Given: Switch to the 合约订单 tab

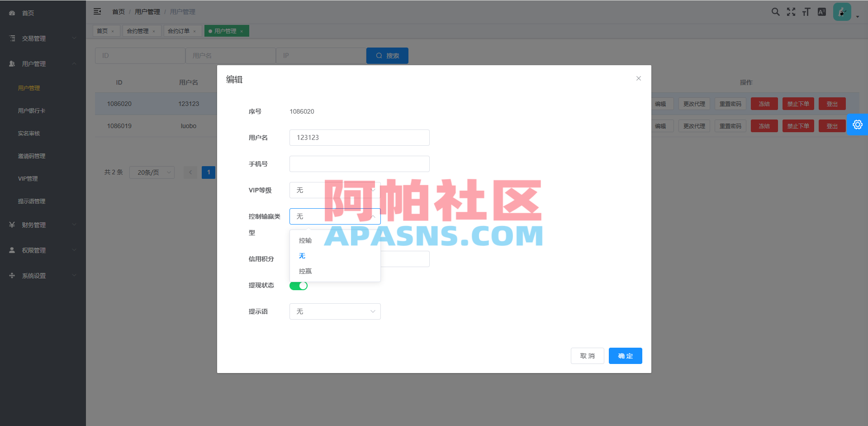Looking at the screenshot, I should coord(179,30).
